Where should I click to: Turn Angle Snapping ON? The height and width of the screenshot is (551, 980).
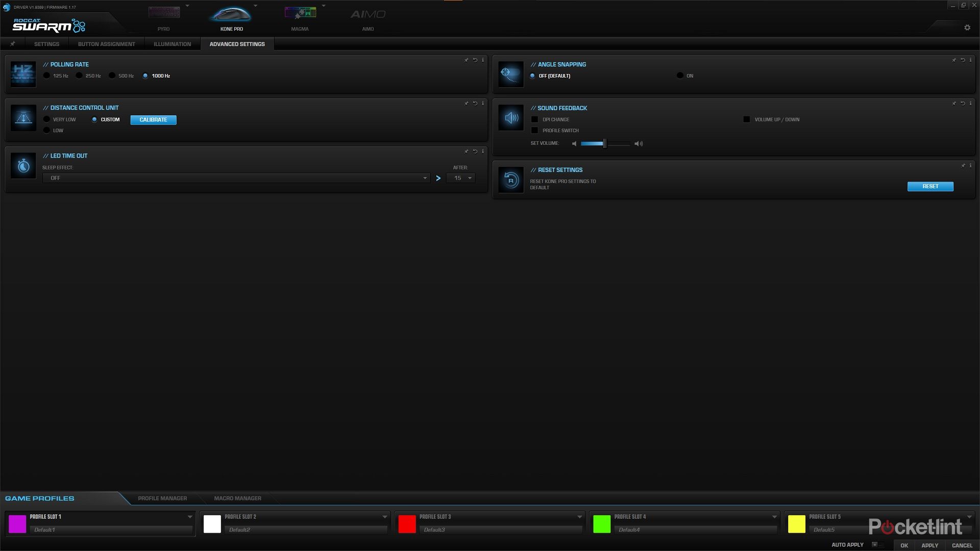click(680, 76)
